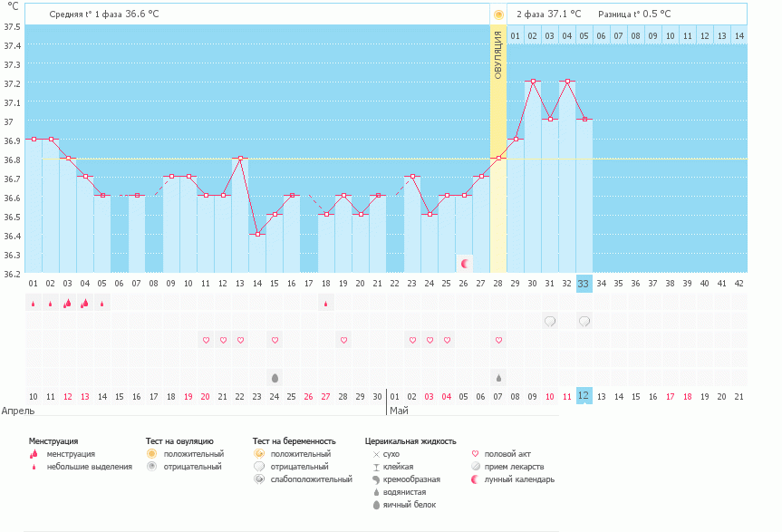Click the половой акт heart icon in legend
This screenshot has width=782, height=532.
[x=474, y=453]
